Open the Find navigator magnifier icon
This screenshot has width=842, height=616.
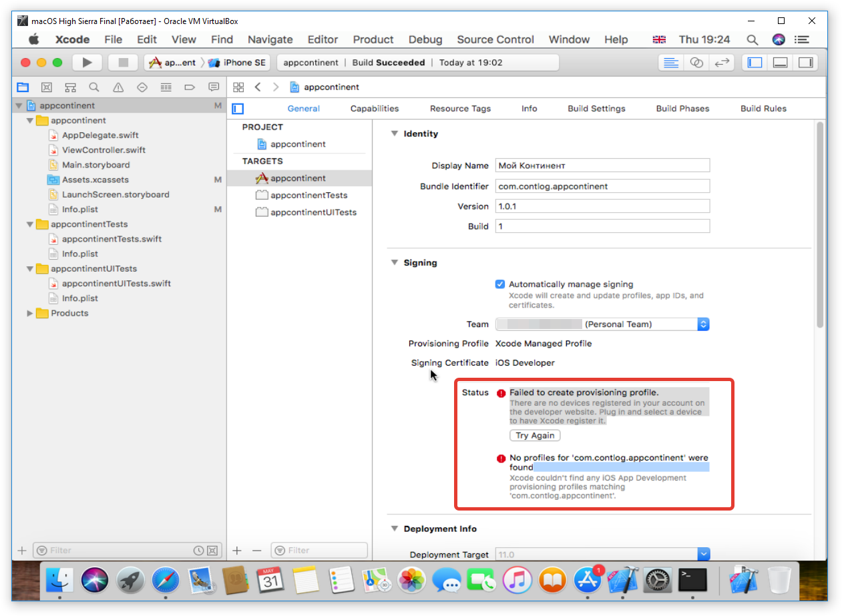tap(94, 87)
